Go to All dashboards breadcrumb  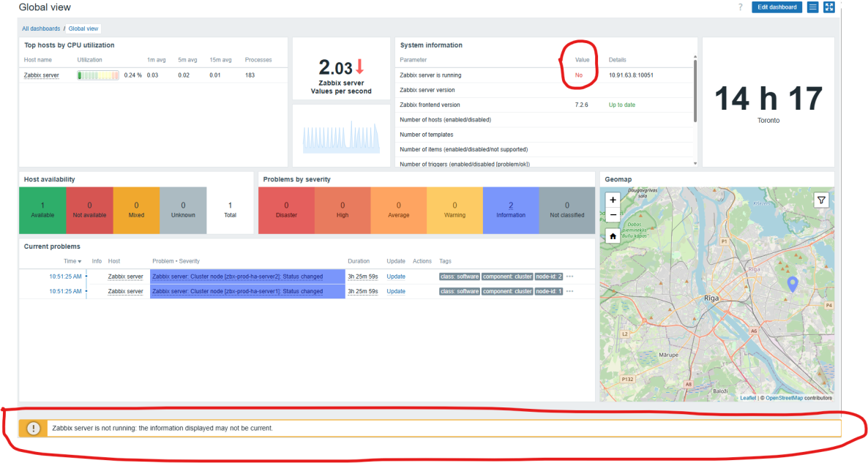tap(41, 29)
